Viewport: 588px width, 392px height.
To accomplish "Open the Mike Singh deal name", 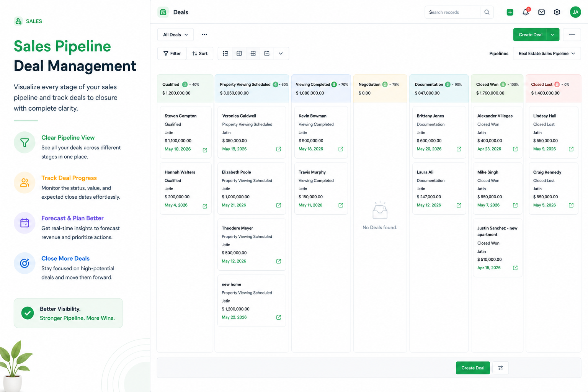I will point(488,172).
